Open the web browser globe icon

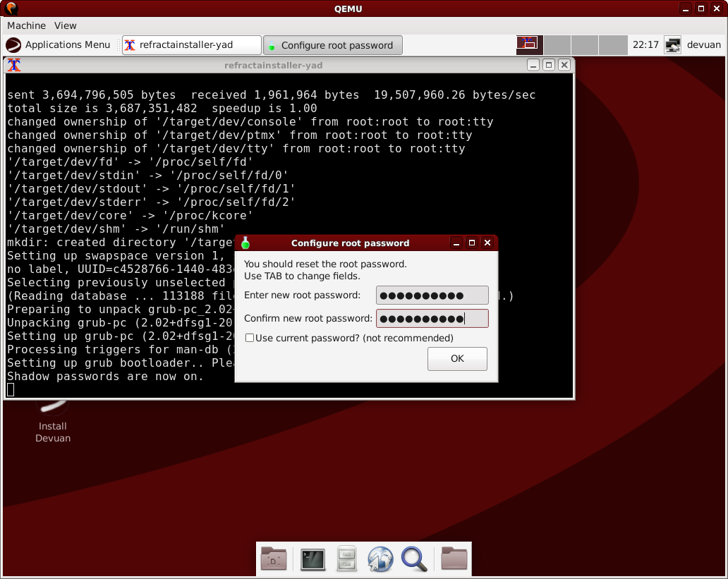pos(380,559)
